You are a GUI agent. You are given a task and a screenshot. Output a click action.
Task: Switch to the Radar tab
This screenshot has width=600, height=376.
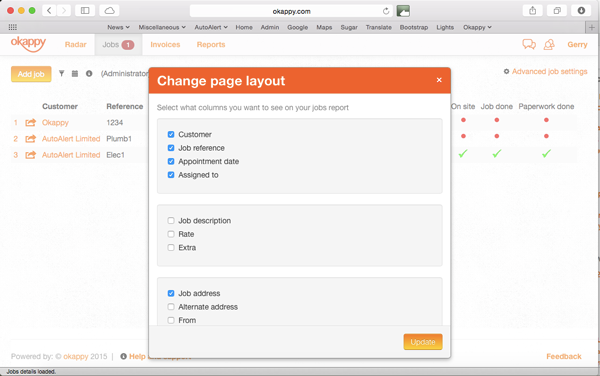(75, 44)
